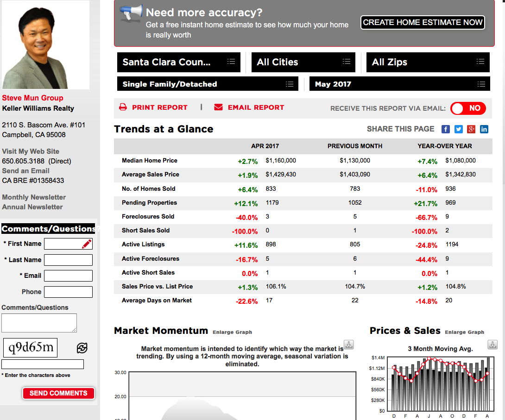
Task: Click the $1,429,430 average sales price
Action: (x=281, y=175)
